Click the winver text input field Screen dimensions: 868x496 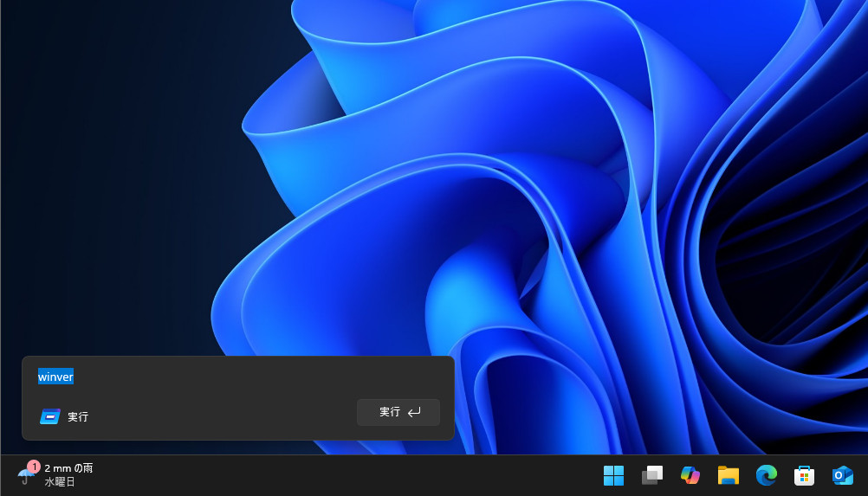click(238, 377)
